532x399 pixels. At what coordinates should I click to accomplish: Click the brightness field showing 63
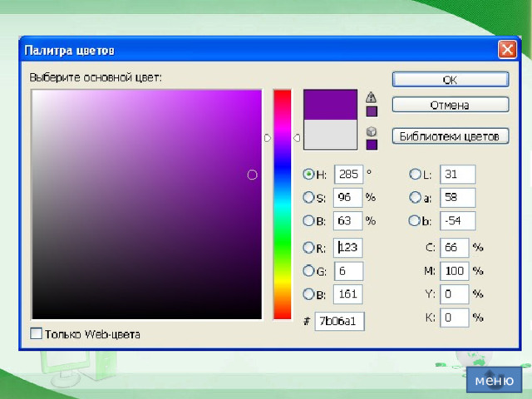coord(347,221)
